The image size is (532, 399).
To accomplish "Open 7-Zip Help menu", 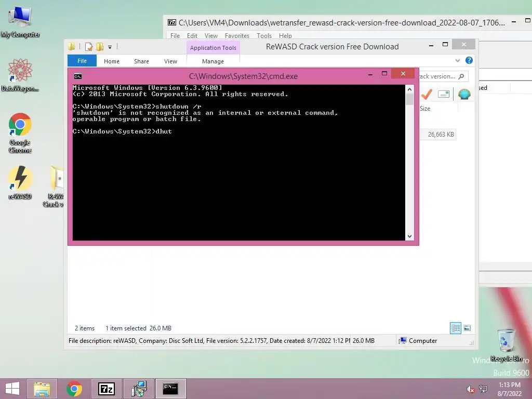I will pos(285,36).
